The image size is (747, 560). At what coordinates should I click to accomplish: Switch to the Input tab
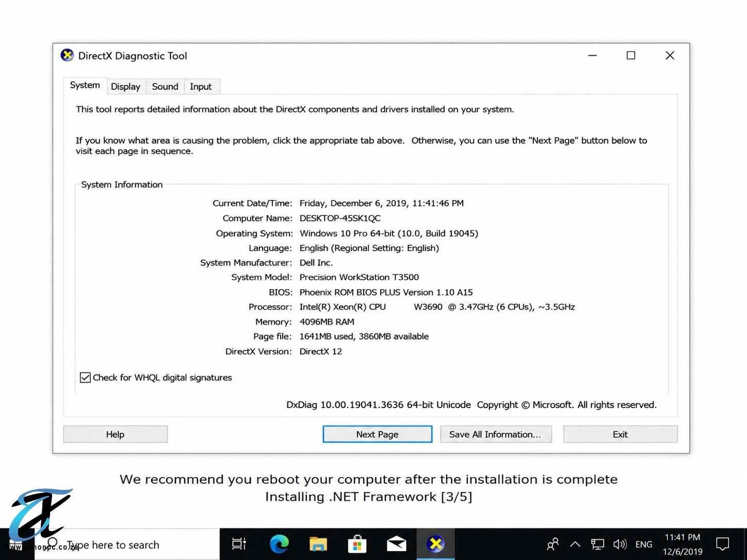point(201,87)
